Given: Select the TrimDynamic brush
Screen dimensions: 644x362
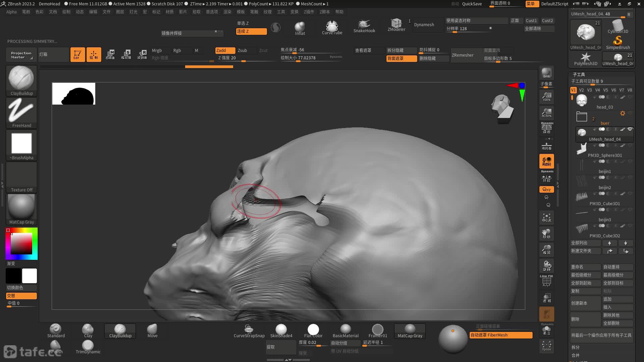Looking at the screenshot, I should pyautogui.click(x=88, y=347).
